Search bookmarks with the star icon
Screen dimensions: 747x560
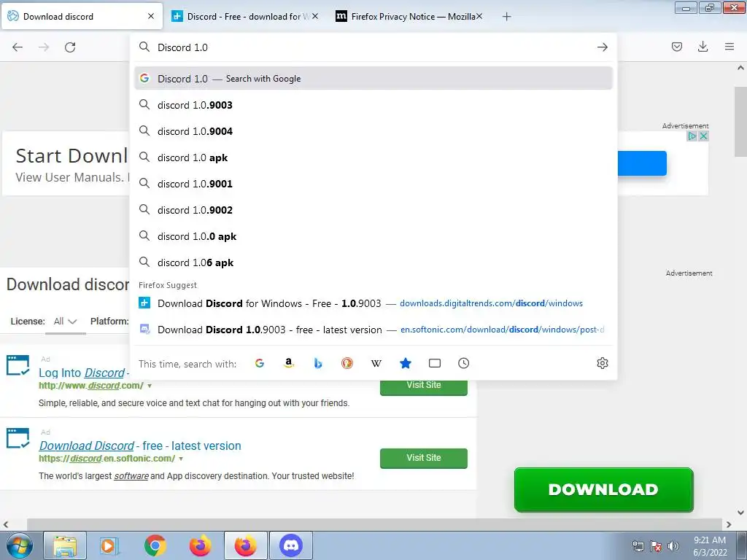tap(406, 363)
